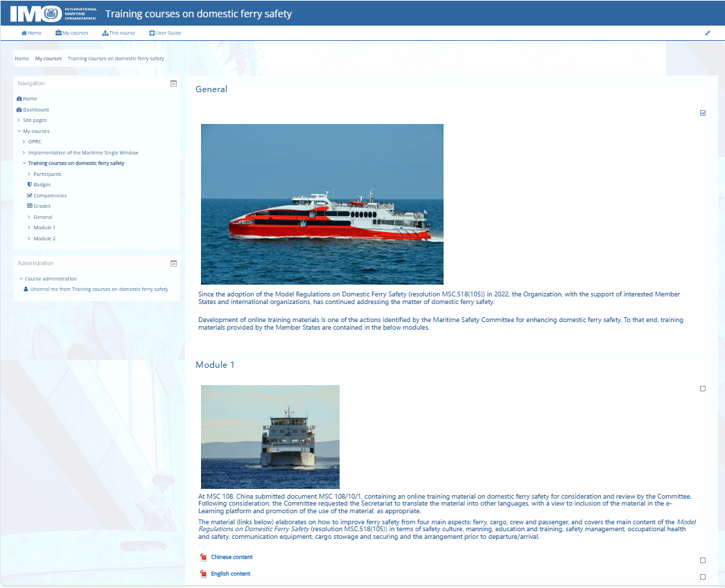Screen dimensions: 725x588
Task: Click the red ferry image in General
Action: coord(322,204)
